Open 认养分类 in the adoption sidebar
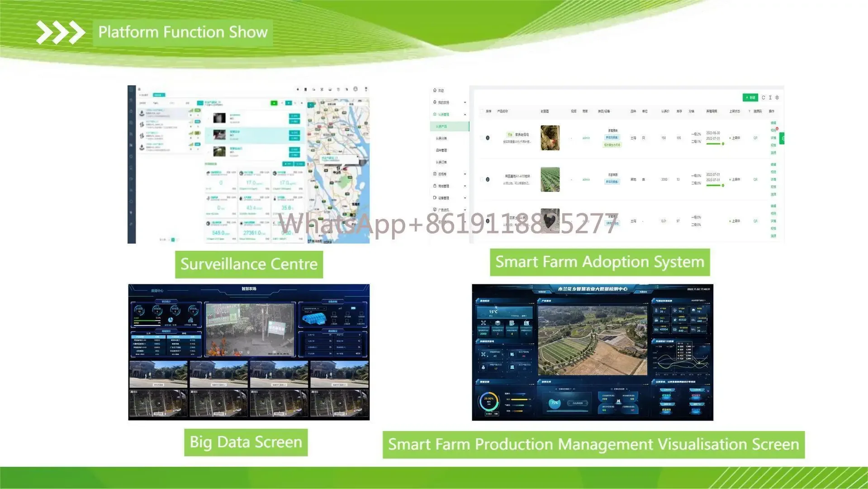The image size is (868, 489). pos(441,139)
